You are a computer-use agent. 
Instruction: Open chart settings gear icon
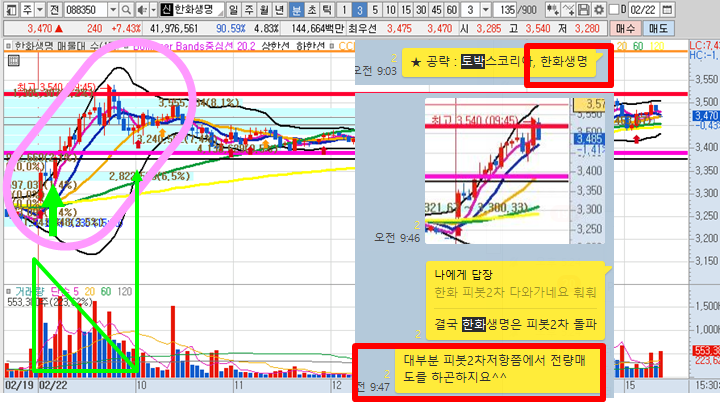click(599, 10)
